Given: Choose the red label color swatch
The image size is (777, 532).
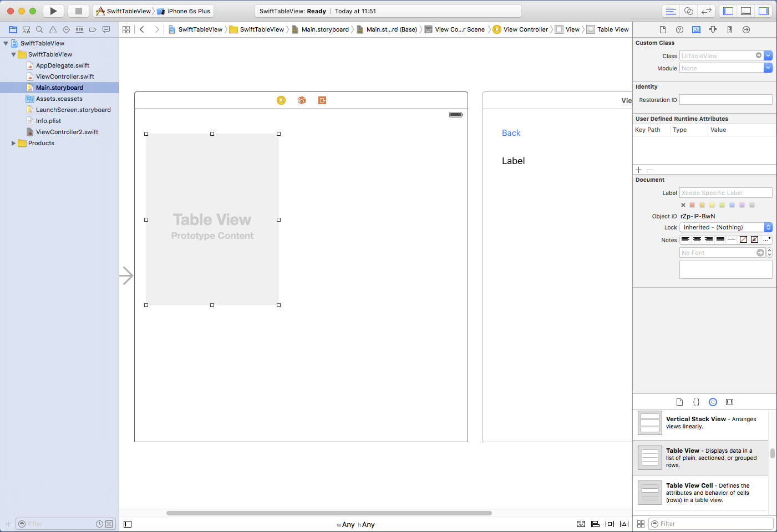Looking at the screenshot, I should (x=692, y=205).
